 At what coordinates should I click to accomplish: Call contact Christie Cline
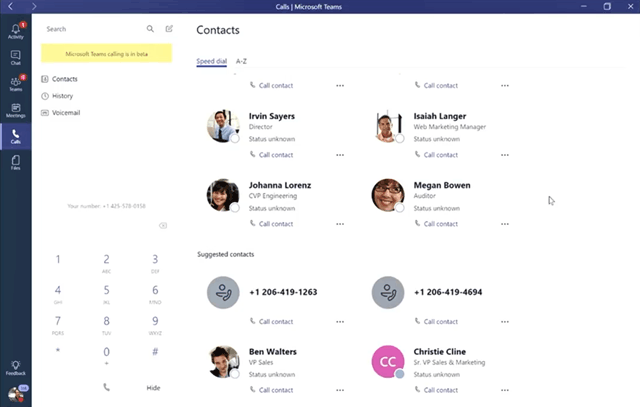(436, 390)
